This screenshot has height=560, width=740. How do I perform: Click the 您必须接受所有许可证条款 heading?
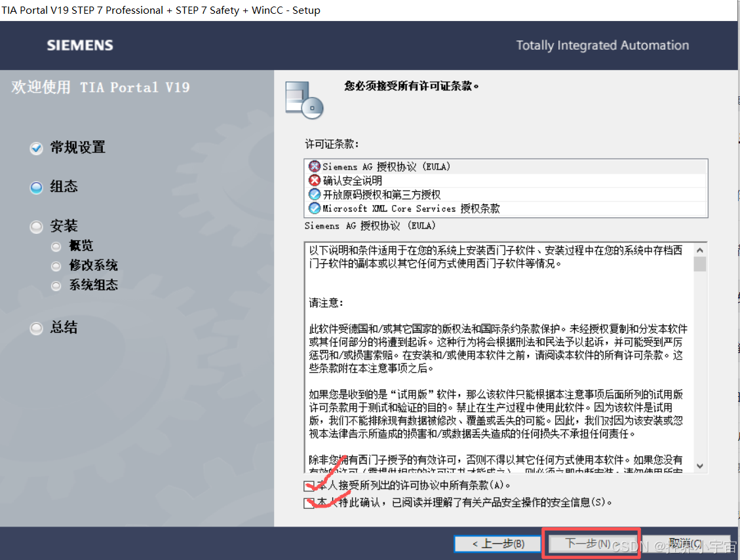[412, 86]
